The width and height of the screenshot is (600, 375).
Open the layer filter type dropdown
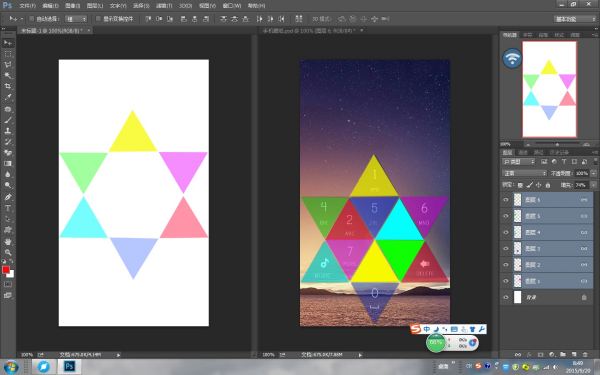518,162
